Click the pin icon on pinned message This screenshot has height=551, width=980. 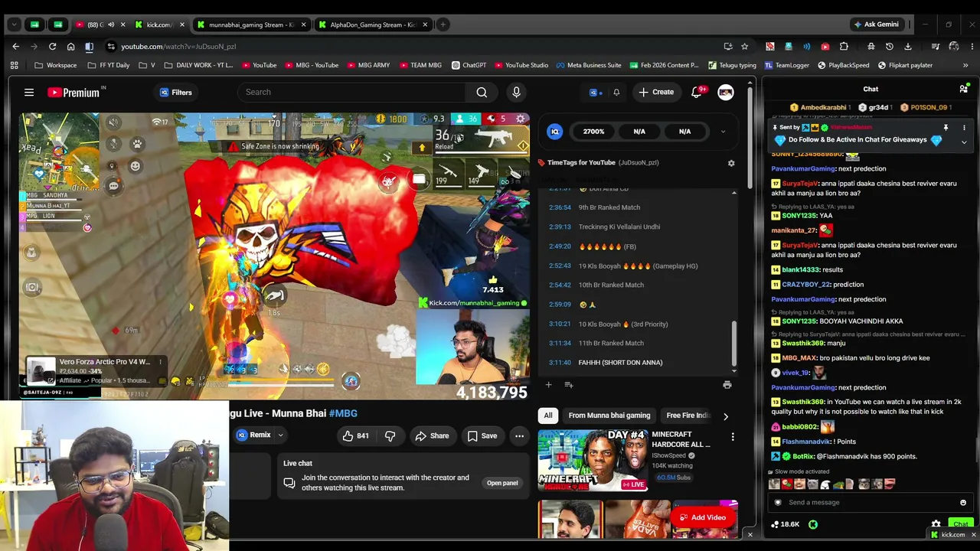pos(946,128)
